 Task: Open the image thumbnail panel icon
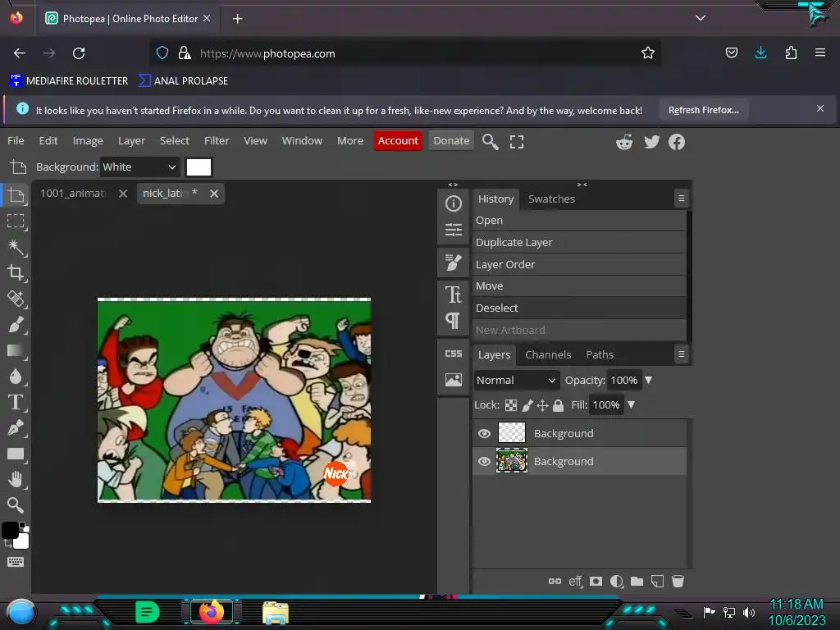[x=453, y=380]
